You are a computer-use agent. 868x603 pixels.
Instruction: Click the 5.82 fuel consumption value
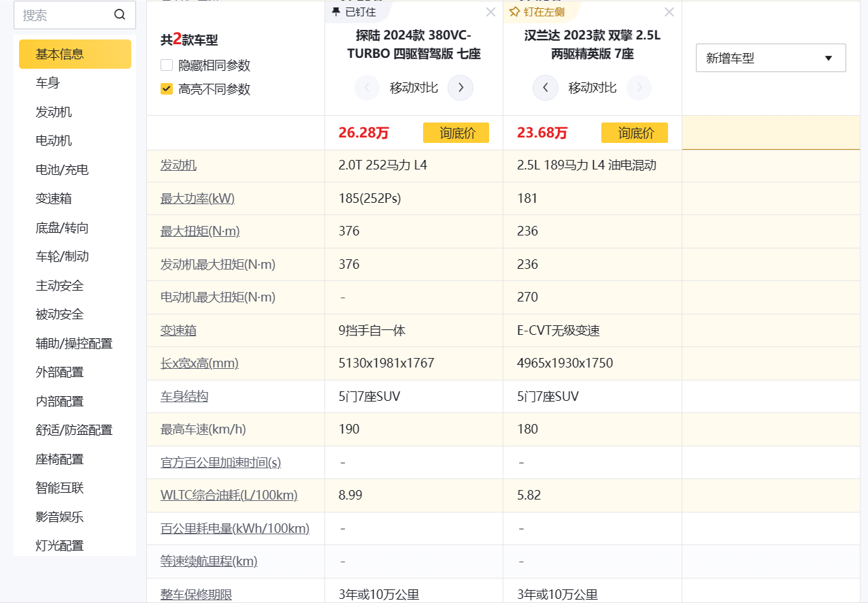click(x=529, y=495)
